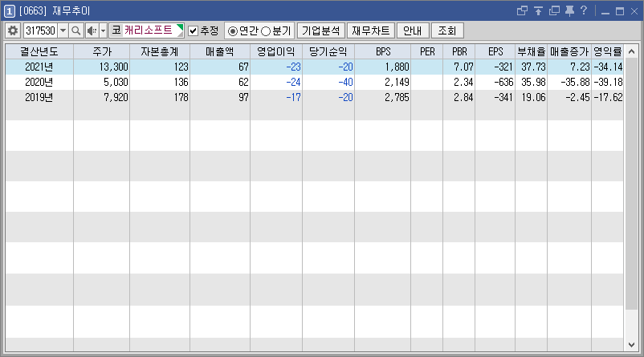Pin the window with the pushpin icon
The image size is (644, 357).
[x=569, y=10]
